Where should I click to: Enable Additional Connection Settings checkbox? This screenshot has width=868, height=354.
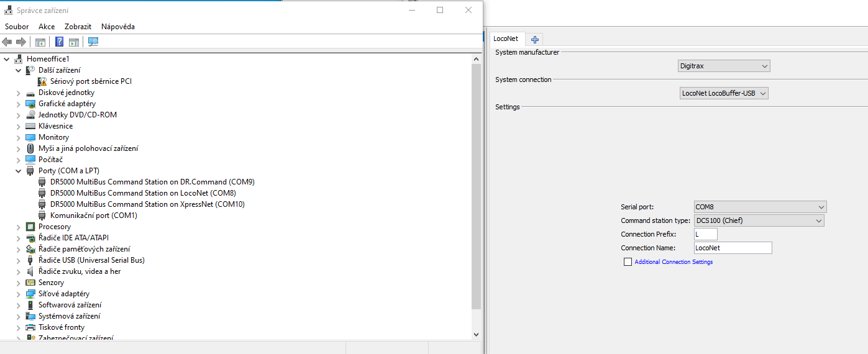628,262
